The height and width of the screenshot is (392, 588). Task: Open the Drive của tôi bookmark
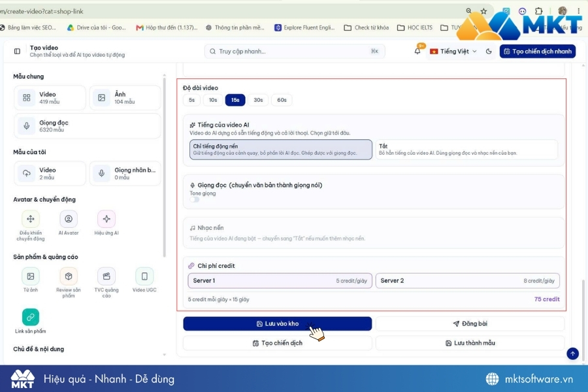coord(97,27)
